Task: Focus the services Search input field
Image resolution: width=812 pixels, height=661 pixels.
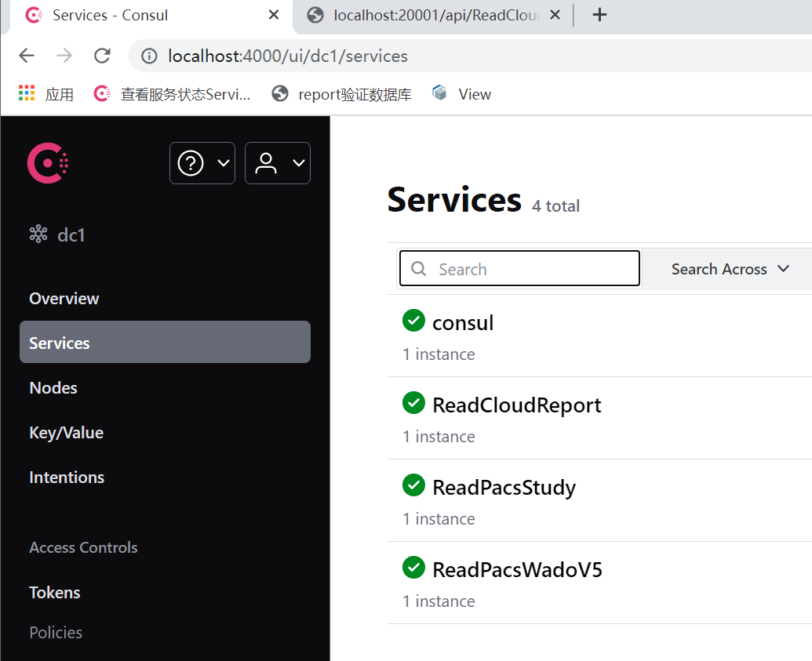Action: coord(519,268)
